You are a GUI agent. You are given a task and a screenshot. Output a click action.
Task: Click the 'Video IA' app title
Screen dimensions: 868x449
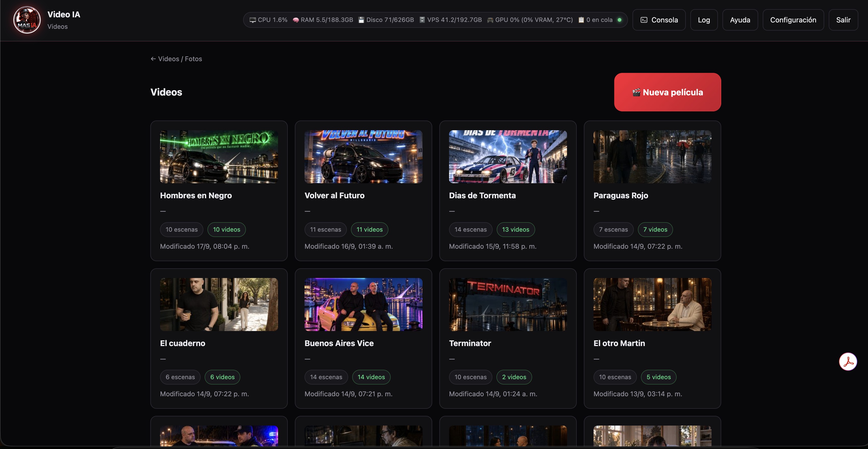[x=64, y=15]
